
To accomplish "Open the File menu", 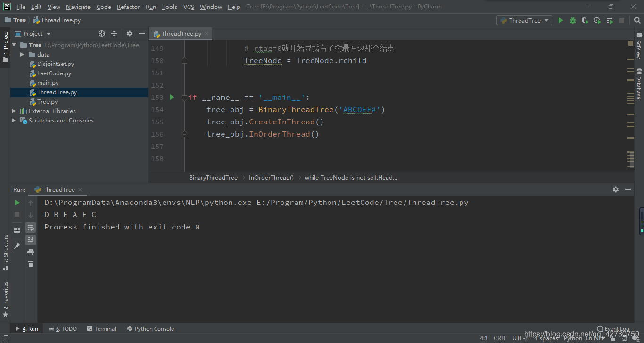I will [x=21, y=7].
